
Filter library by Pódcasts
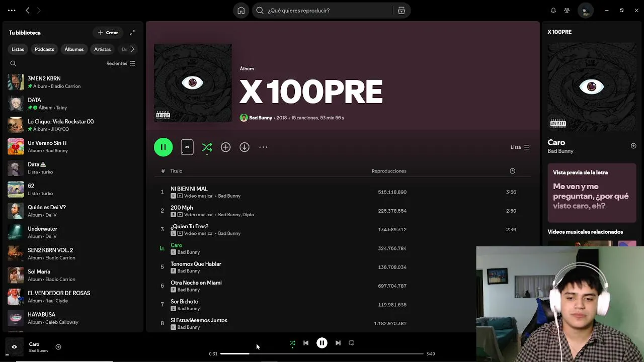44,49
